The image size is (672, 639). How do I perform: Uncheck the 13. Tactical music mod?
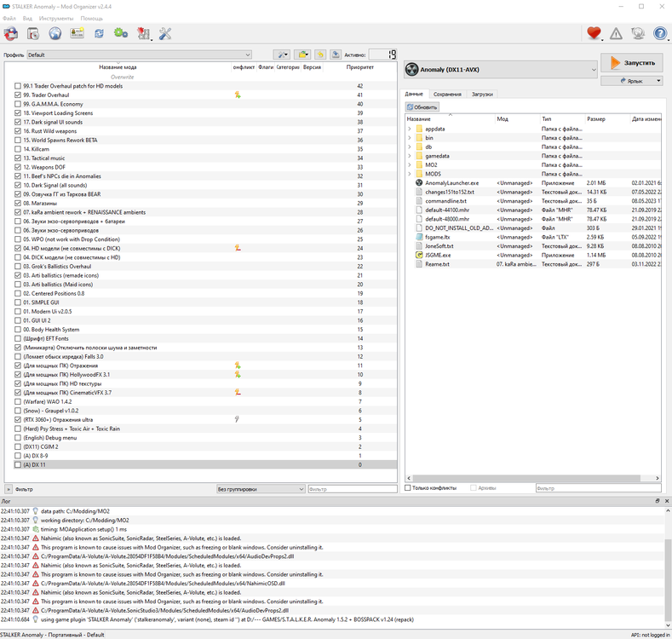click(18, 158)
